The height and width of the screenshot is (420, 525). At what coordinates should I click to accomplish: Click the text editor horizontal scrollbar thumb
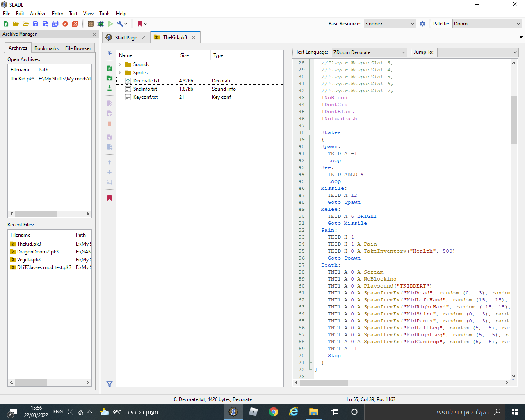(x=324, y=383)
